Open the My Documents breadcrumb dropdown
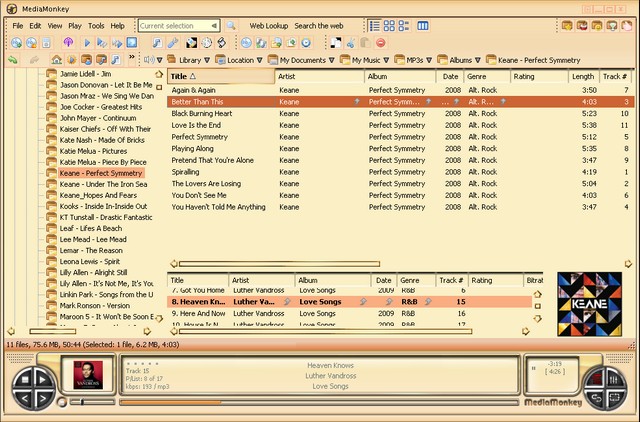Viewport: 640px width, 422px height. point(331,60)
